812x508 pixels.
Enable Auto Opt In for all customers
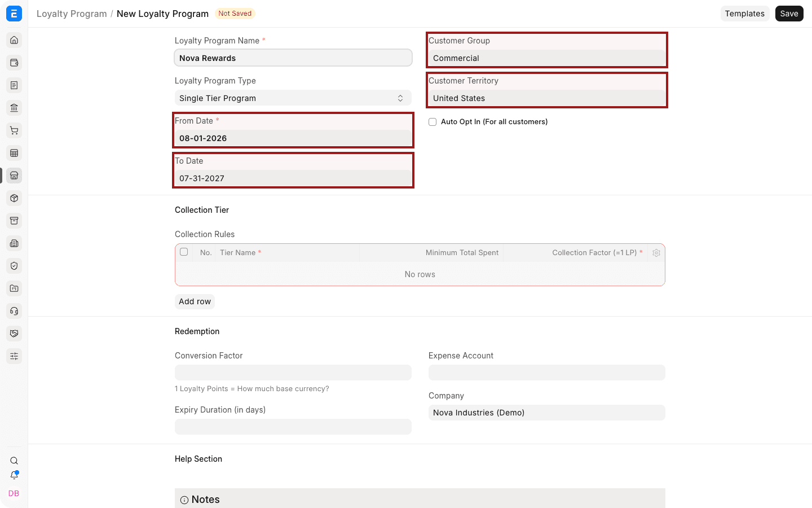(x=433, y=122)
